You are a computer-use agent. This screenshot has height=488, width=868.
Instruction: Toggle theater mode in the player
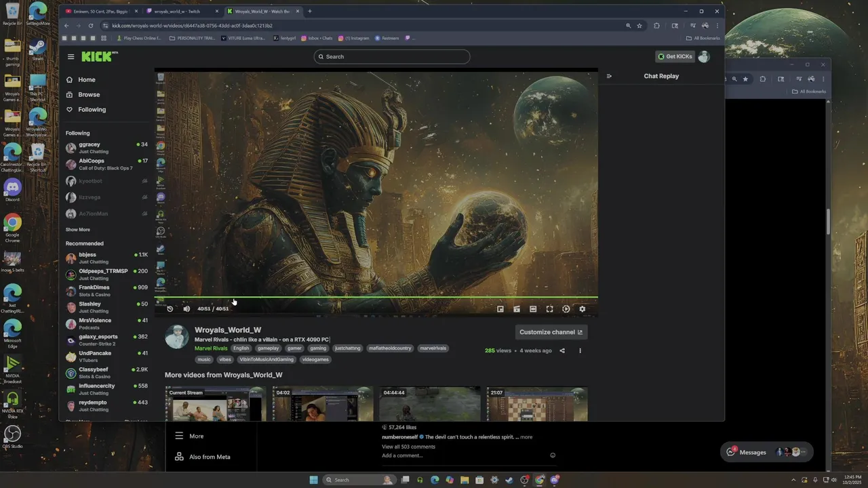[x=533, y=309]
